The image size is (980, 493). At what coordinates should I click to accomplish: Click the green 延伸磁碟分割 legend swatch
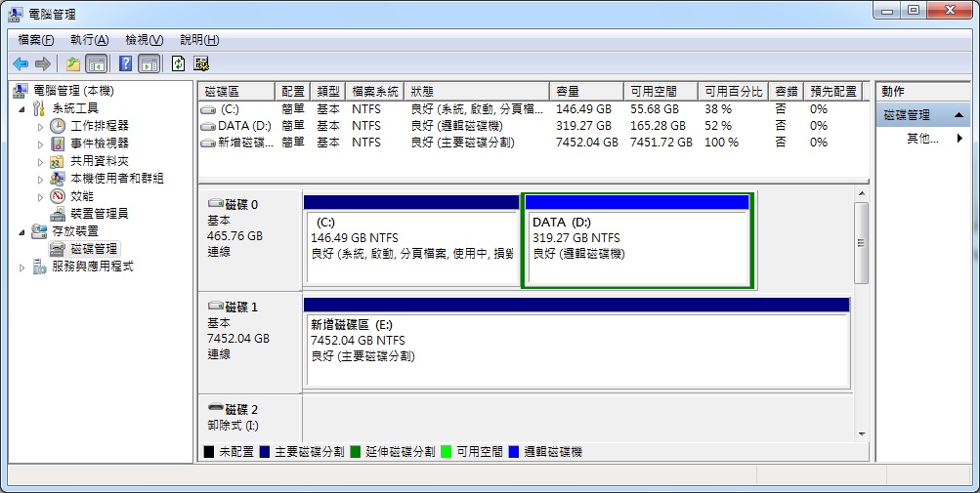coord(355,452)
